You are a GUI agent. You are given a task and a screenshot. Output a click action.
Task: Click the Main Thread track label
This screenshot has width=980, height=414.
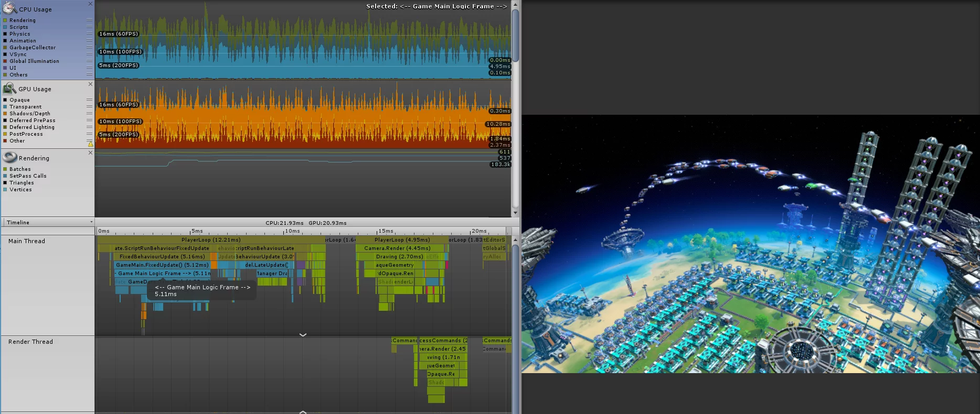tap(27, 241)
